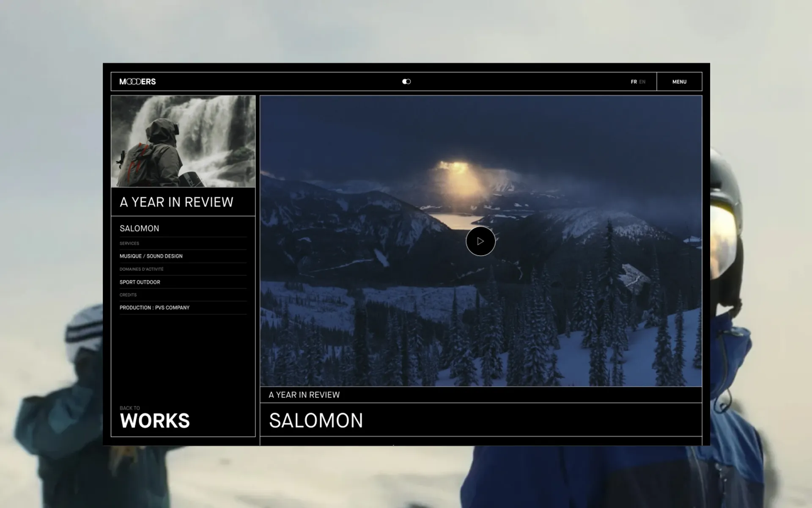812x508 pixels.
Task: Click the A YEAR IN REVIEW sidebar heading
Action: point(176,202)
